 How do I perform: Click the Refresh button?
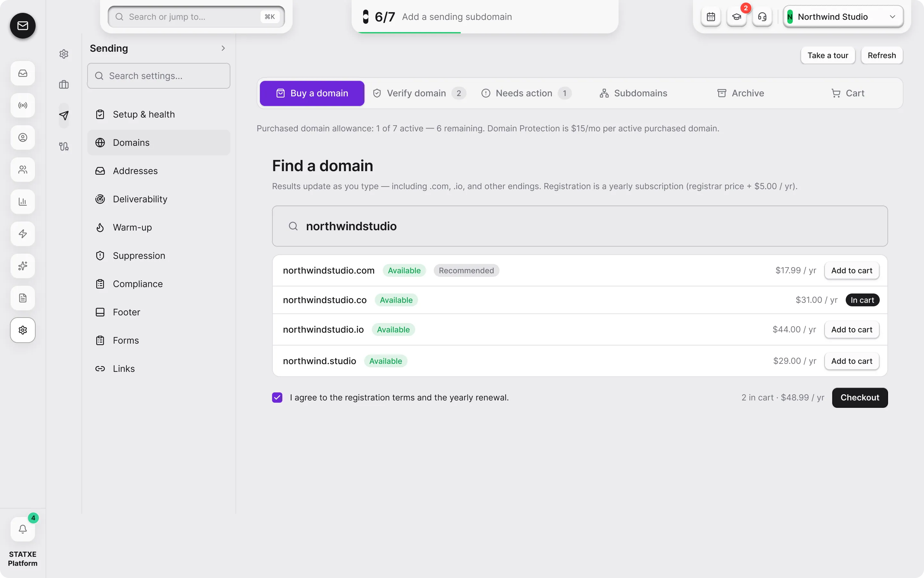[x=882, y=56]
